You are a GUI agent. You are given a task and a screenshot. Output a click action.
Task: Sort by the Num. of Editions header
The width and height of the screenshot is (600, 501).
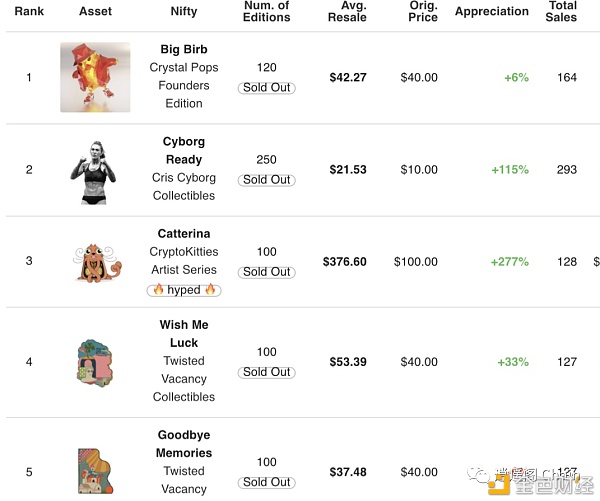click(x=266, y=11)
